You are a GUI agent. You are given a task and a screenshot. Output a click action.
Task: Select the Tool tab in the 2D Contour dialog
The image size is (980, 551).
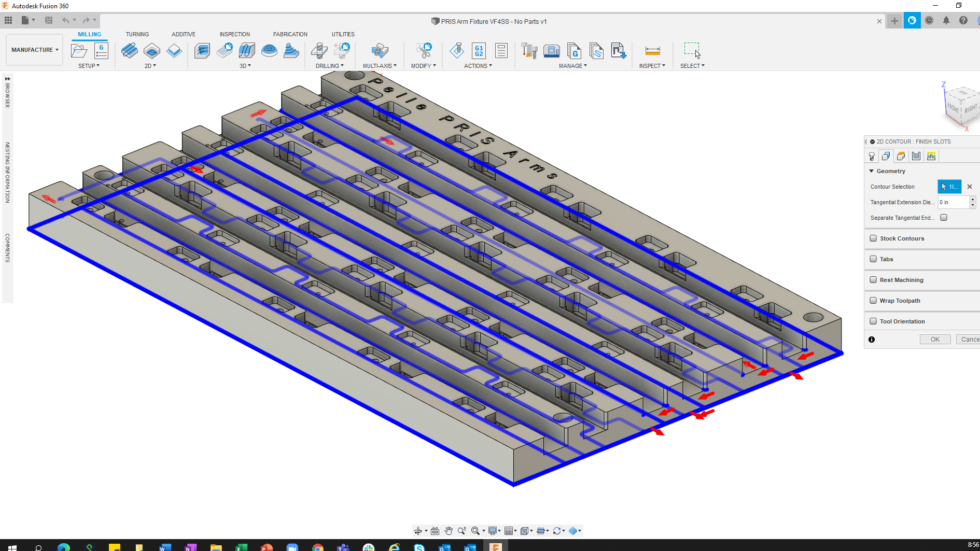pos(872,156)
